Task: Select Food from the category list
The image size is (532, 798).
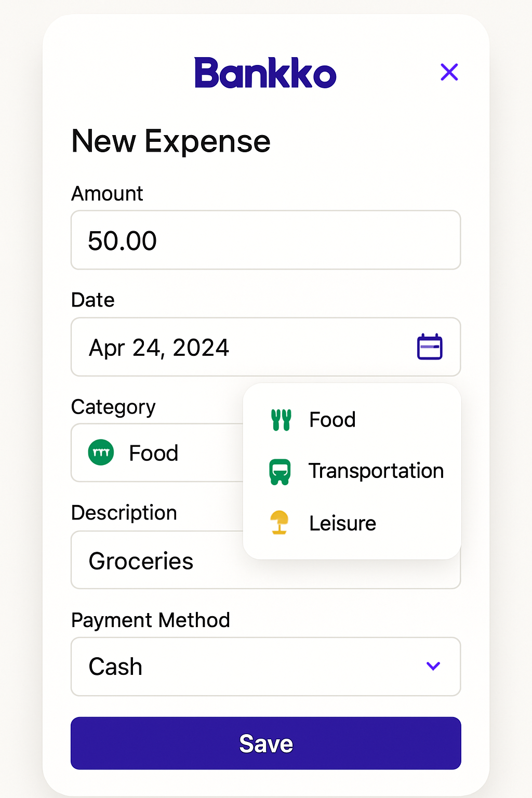Action: [332, 420]
